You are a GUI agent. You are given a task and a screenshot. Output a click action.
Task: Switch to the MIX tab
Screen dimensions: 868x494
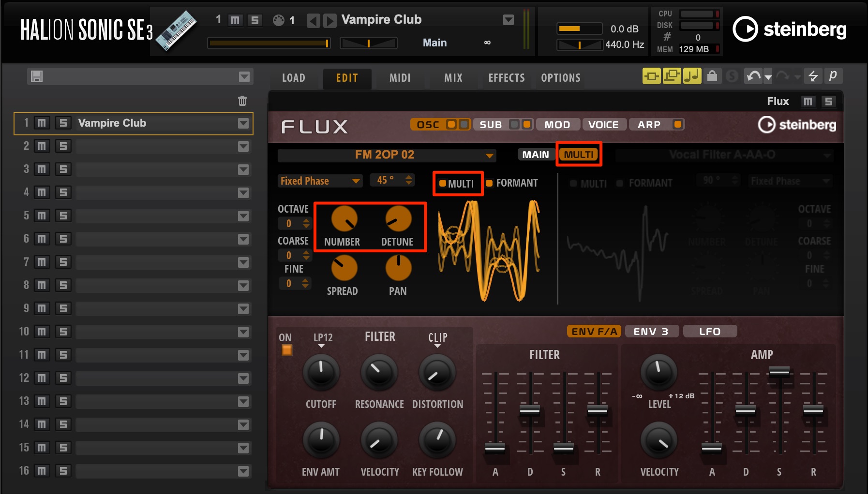point(453,78)
